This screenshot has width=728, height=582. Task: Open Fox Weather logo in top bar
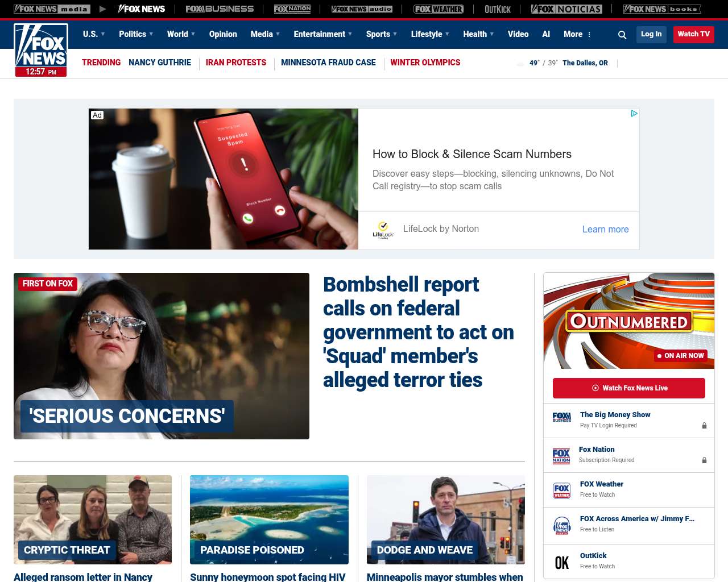439,9
